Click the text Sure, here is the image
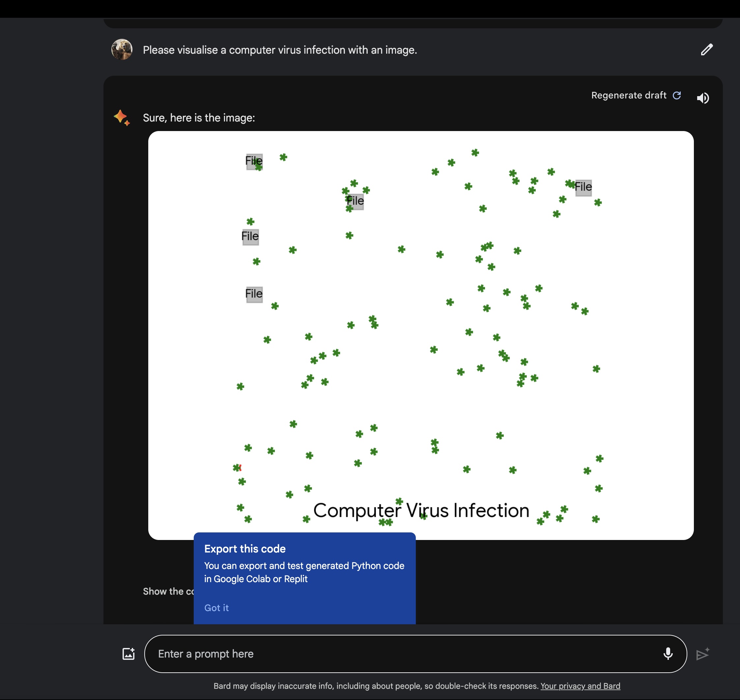Screen dimensions: 740x700 click(x=199, y=118)
